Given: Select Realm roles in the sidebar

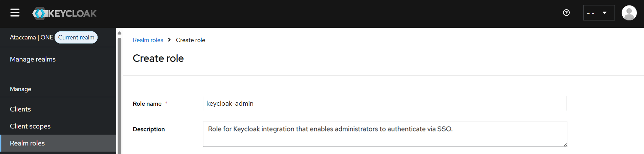Looking at the screenshot, I should point(27,143).
